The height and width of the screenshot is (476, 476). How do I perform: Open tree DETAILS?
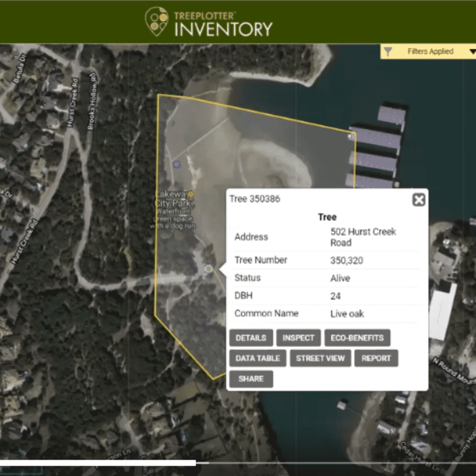251,338
